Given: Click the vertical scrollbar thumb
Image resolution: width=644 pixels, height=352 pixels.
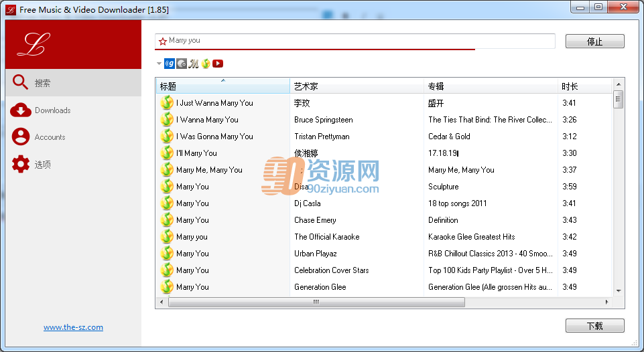Looking at the screenshot, I should pyautogui.click(x=619, y=99).
